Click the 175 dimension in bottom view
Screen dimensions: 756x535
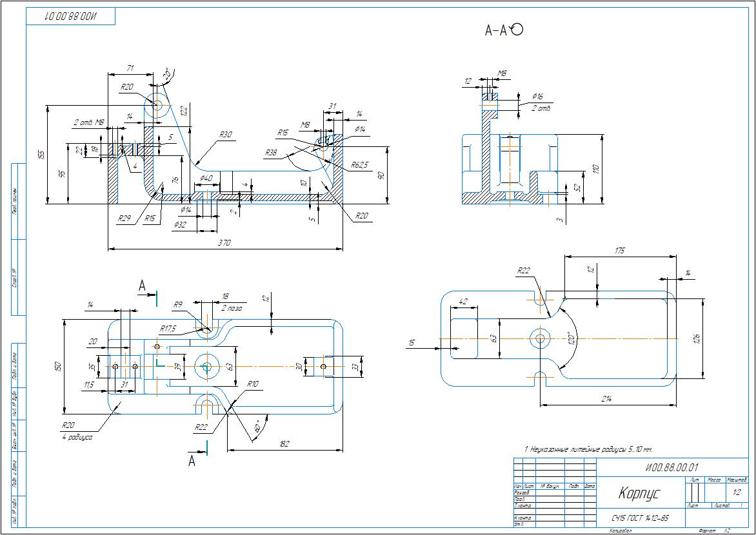(x=620, y=250)
